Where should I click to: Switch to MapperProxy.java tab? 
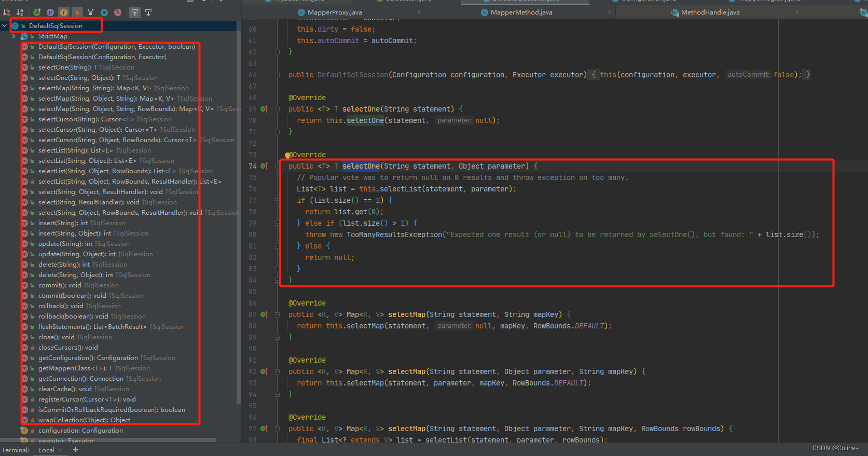[x=335, y=12]
